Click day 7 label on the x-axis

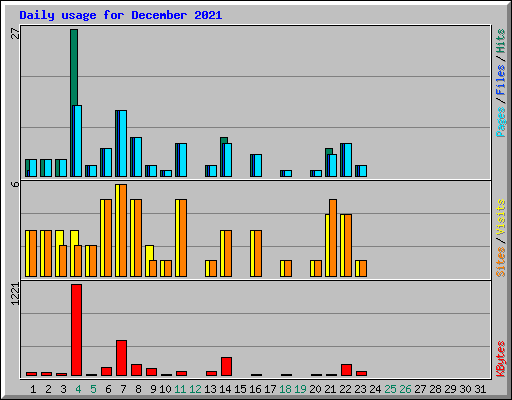123,389
